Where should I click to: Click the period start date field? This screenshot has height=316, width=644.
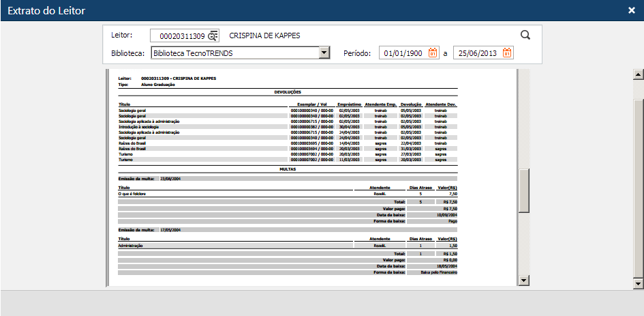[402, 53]
